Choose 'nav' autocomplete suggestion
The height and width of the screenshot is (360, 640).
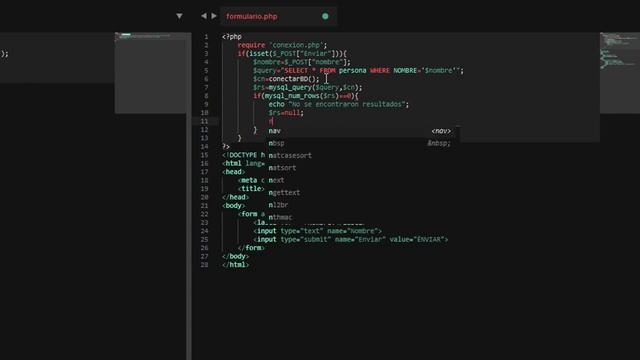[362, 131]
